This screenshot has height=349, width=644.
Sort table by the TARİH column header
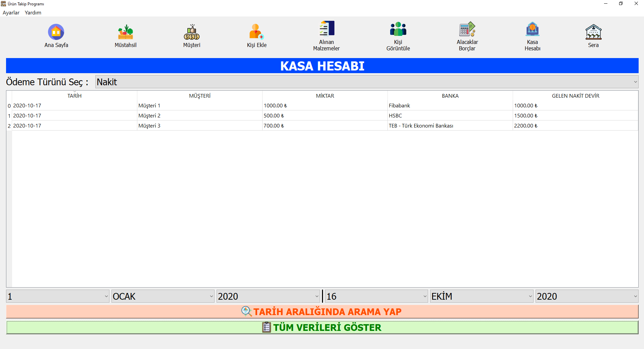pyautogui.click(x=74, y=96)
